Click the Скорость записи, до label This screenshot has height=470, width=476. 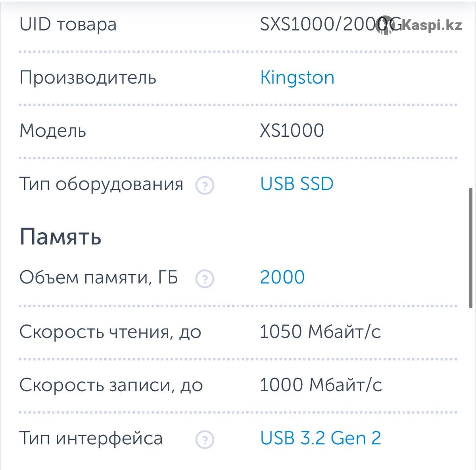111,385
